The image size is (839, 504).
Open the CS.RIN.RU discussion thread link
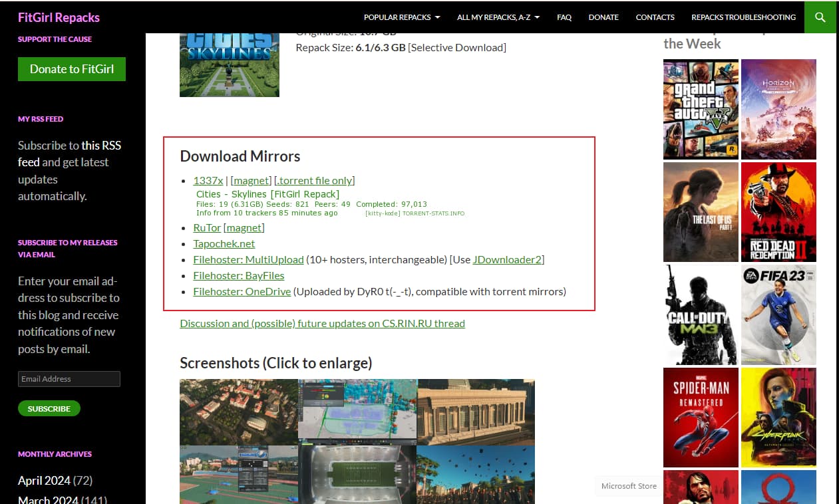tap(322, 323)
